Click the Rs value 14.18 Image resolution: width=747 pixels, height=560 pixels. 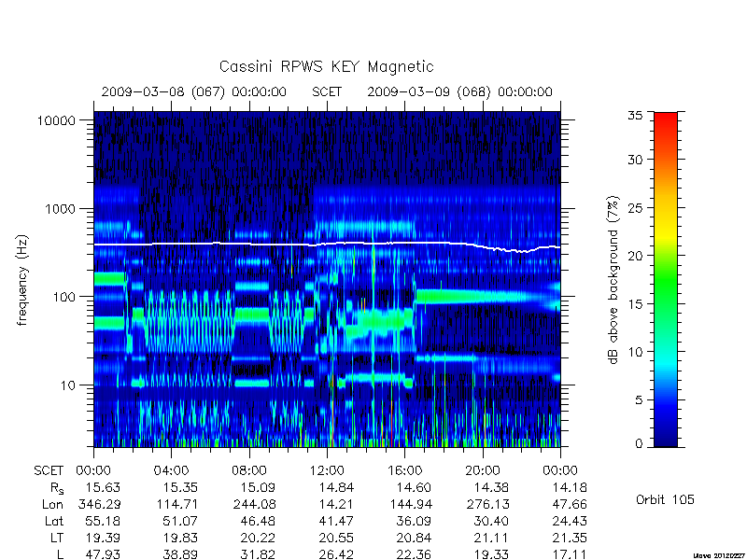click(570, 487)
